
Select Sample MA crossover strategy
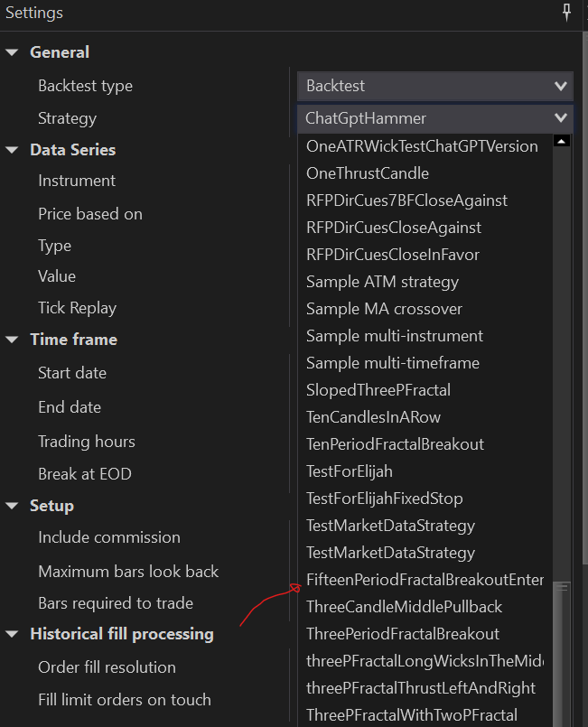[384, 309]
